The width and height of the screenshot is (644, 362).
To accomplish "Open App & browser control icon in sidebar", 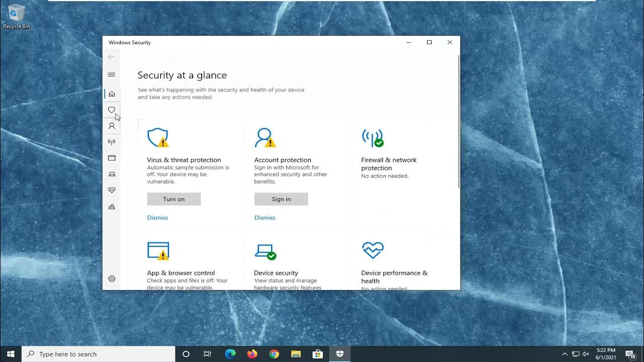I will pyautogui.click(x=112, y=158).
